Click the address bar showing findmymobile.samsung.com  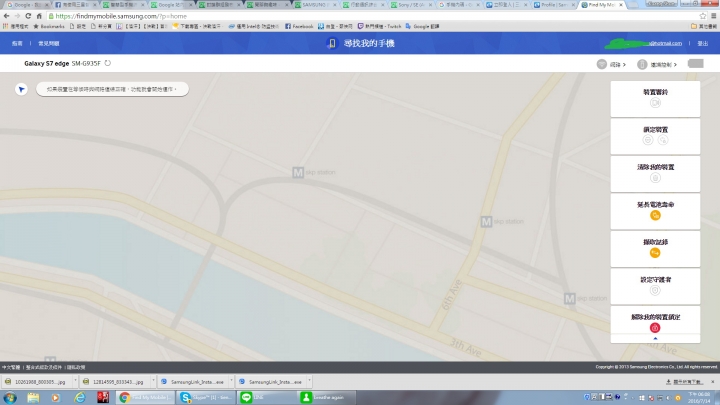click(372, 16)
